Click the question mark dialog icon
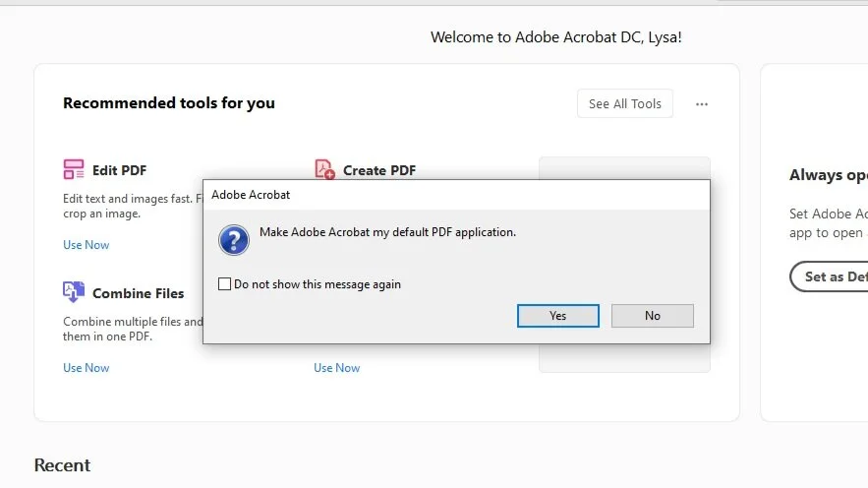This screenshot has width=868, height=488. pos(234,240)
